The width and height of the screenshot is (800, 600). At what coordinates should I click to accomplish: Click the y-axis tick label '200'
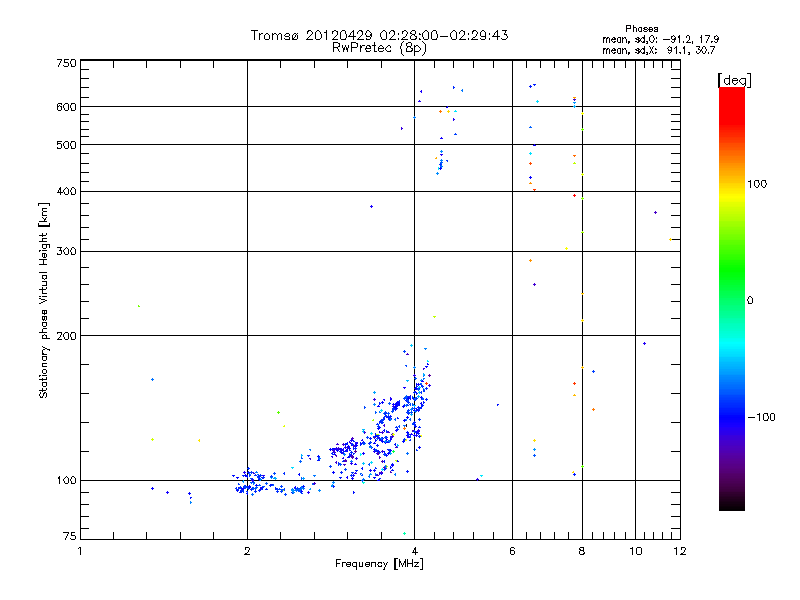click(x=66, y=336)
